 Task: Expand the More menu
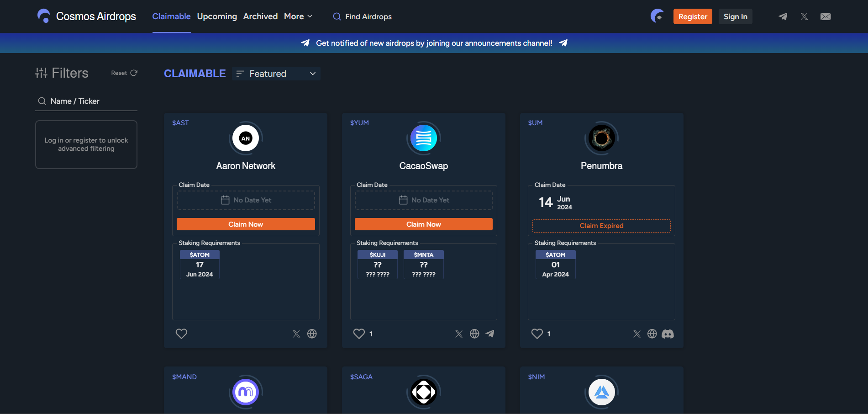(x=298, y=16)
